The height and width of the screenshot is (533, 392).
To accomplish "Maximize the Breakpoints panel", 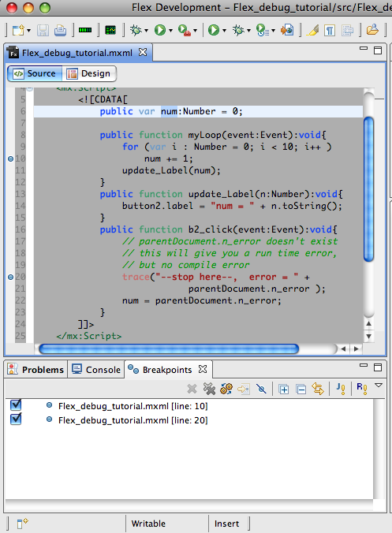I will (x=378, y=367).
